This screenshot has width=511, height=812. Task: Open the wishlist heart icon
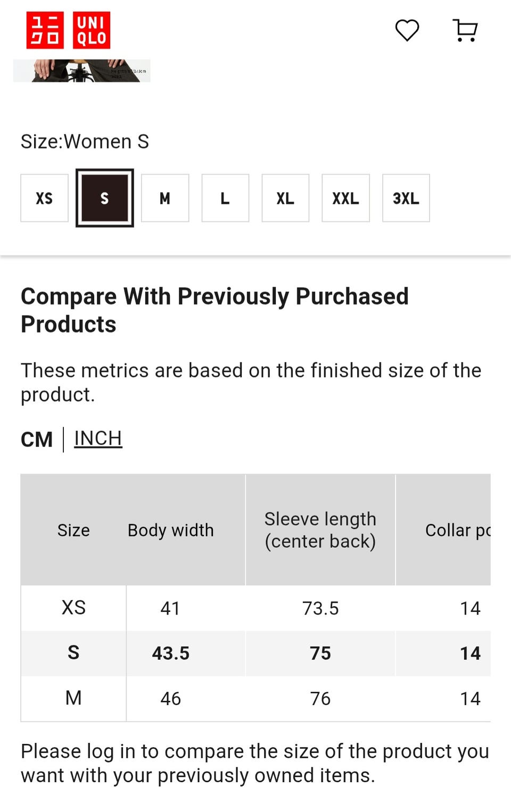pos(407,30)
